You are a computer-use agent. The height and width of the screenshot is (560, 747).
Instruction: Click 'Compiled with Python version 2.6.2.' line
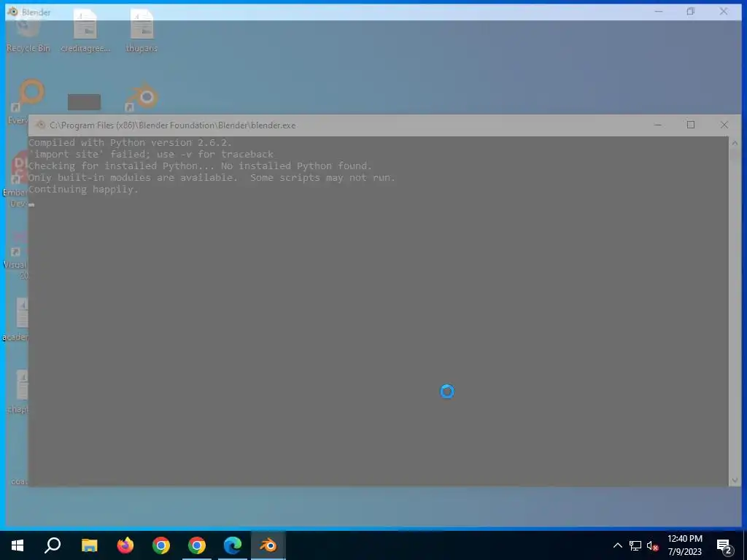pos(130,142)
